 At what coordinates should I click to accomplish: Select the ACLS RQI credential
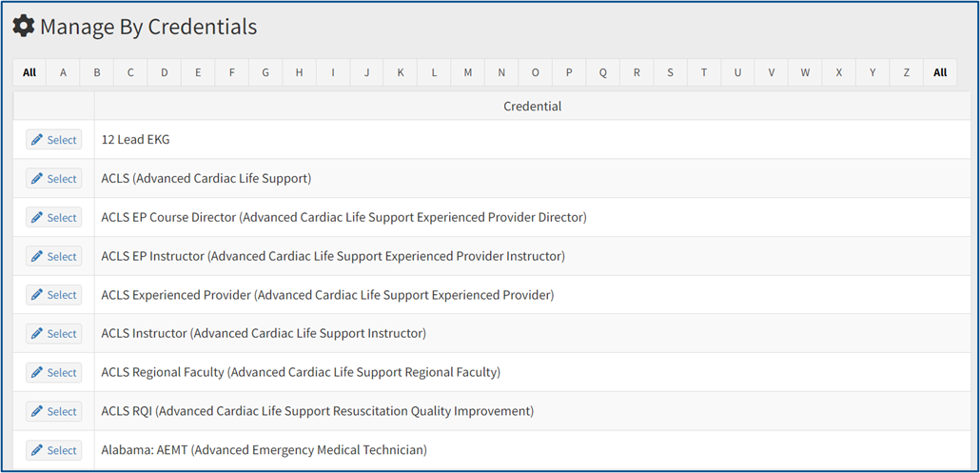coord(53,411)
